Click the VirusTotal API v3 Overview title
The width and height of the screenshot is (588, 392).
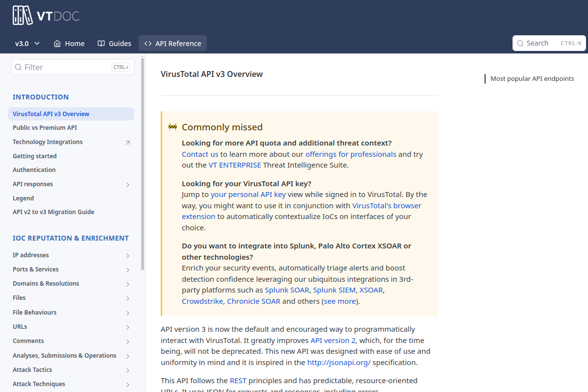click(212, 74)
